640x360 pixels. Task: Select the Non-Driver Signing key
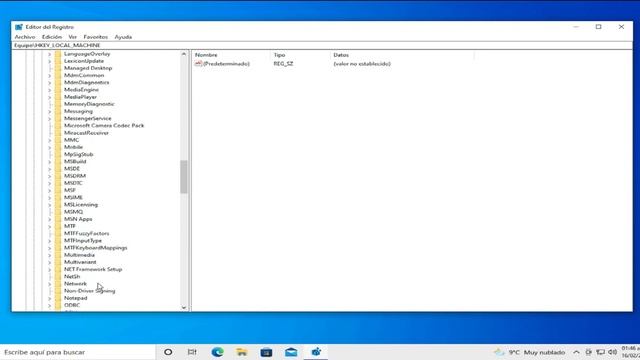pyautogui.click(x=89, y=291)
